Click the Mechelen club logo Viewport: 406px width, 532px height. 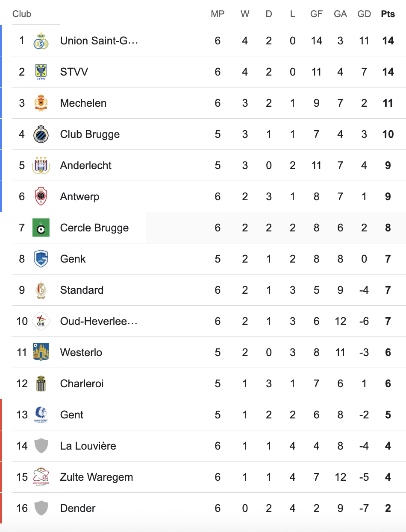pos(41,103)
